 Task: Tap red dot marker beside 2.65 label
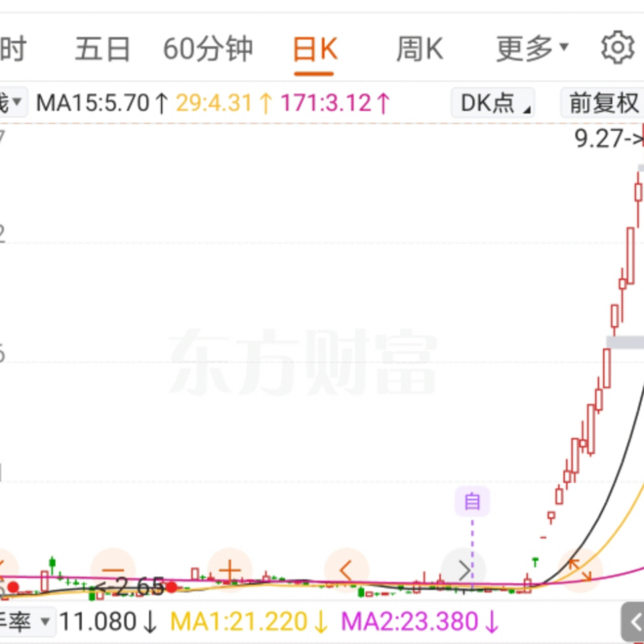tap(171, 588)
